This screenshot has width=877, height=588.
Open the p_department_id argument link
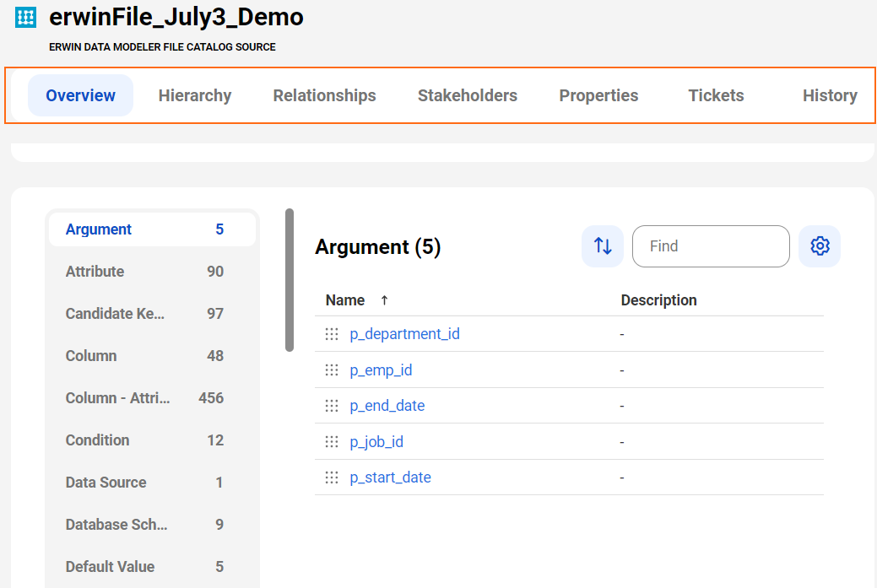pyautogui.click(x=405, y=334)
